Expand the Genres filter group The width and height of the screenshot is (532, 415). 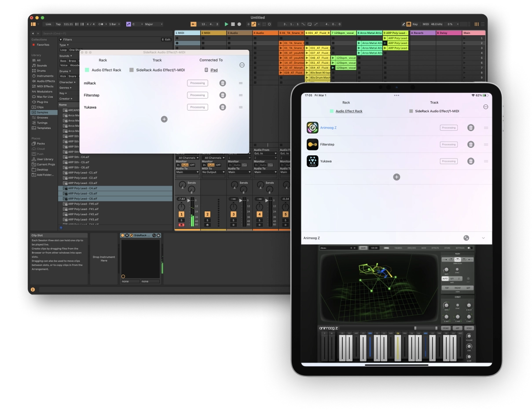point(65,88)
